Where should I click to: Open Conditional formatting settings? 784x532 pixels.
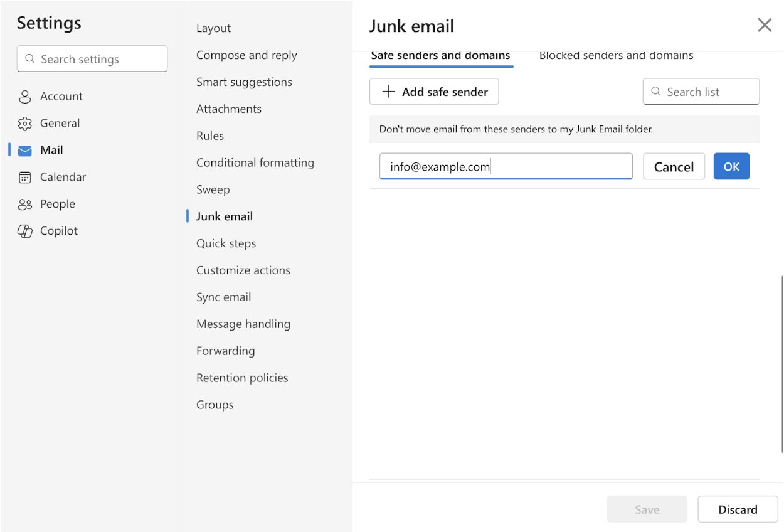pyautogui.click(x=255, y=163)
